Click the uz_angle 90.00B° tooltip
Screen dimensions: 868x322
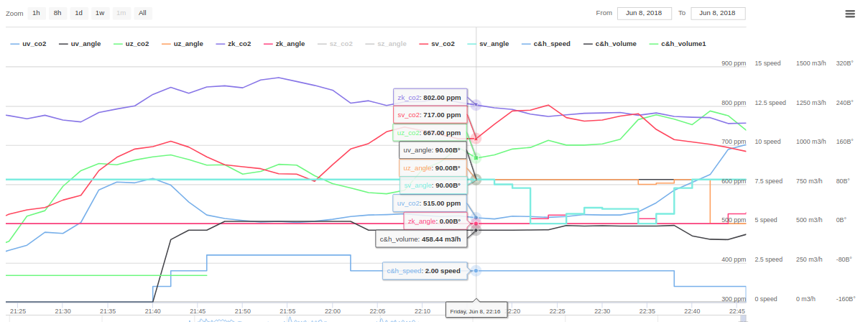tap(432, 167)
